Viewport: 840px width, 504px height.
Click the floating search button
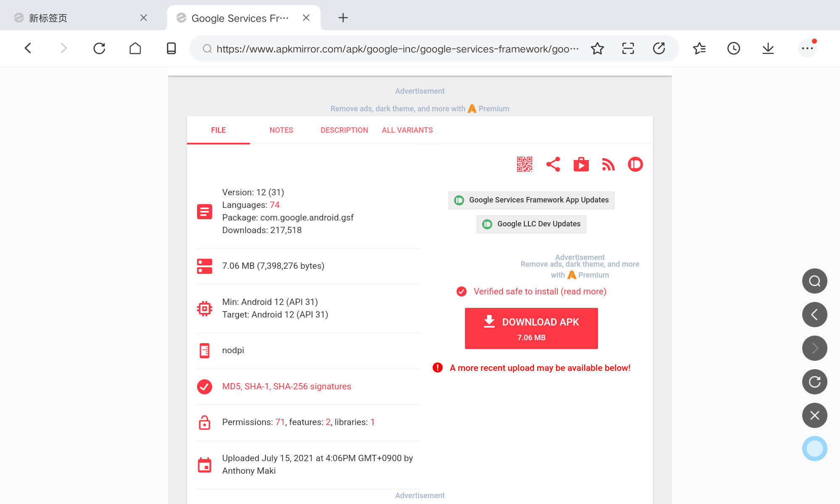(814, 281)
